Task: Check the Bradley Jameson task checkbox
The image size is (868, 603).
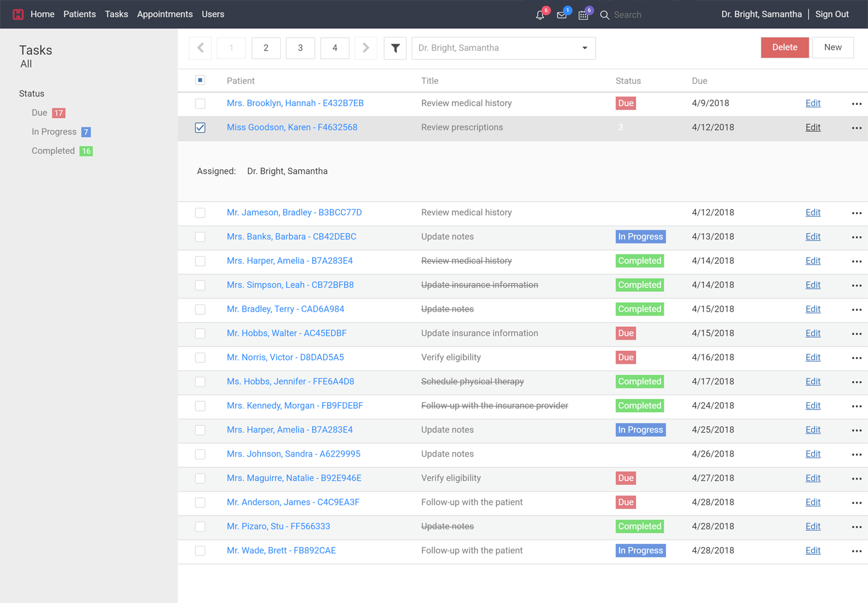Action: coord(200,213)
